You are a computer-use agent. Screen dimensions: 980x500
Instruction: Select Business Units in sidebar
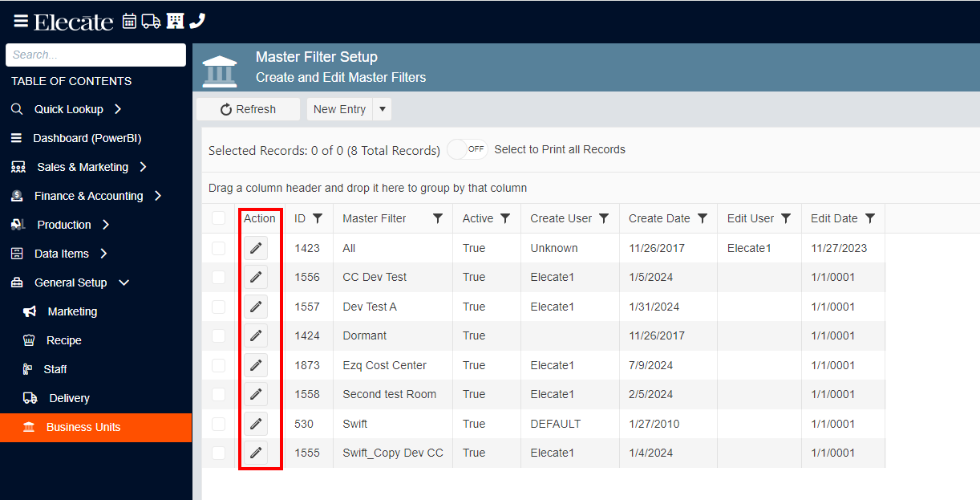tap(96, 427)
